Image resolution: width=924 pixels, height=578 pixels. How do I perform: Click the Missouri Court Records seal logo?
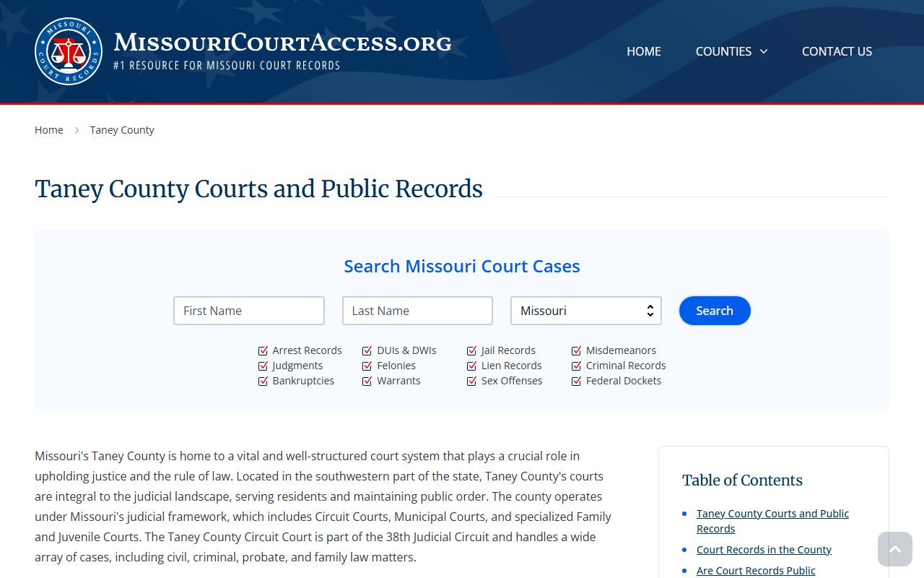tap(69, 51)
